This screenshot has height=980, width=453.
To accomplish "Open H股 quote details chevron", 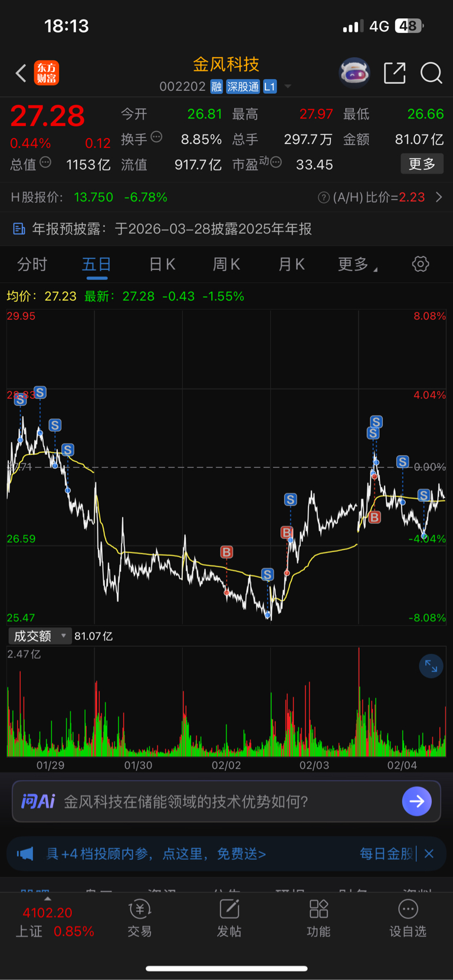I will coord(439,197).
